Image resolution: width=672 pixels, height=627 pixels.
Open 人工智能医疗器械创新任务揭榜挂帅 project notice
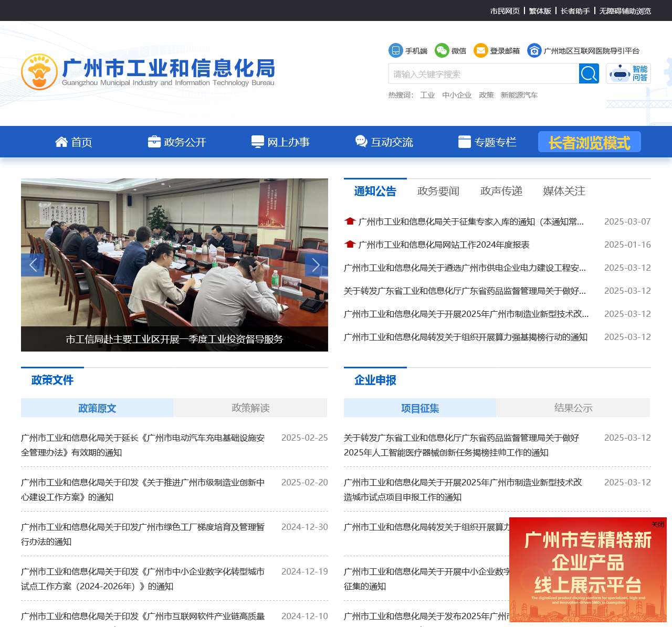[461, 445]
